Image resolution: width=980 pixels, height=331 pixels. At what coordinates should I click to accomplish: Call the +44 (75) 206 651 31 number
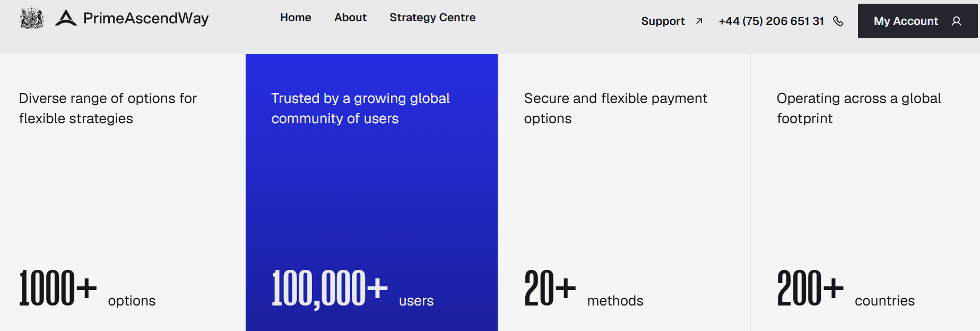tap(771, 21)
